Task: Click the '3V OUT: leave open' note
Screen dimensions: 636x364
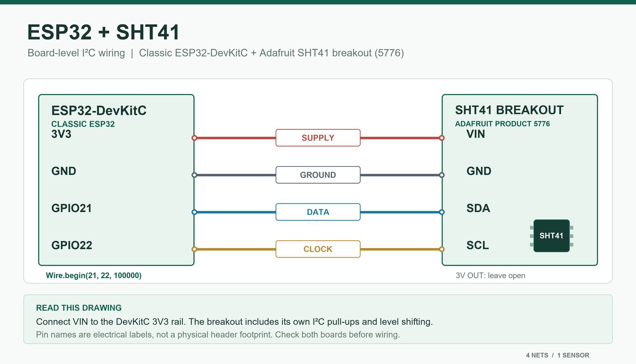Action: (x=490, y=276)
